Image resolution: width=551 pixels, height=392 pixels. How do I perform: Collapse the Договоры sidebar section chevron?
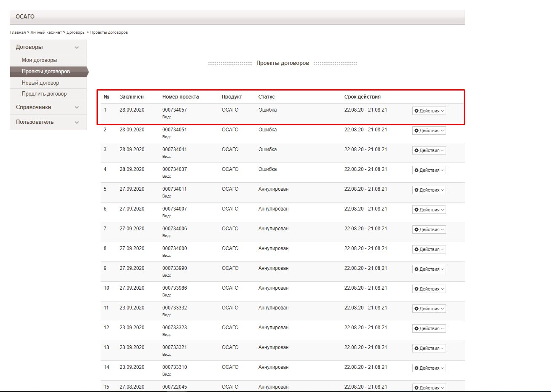tap(77, 48)
